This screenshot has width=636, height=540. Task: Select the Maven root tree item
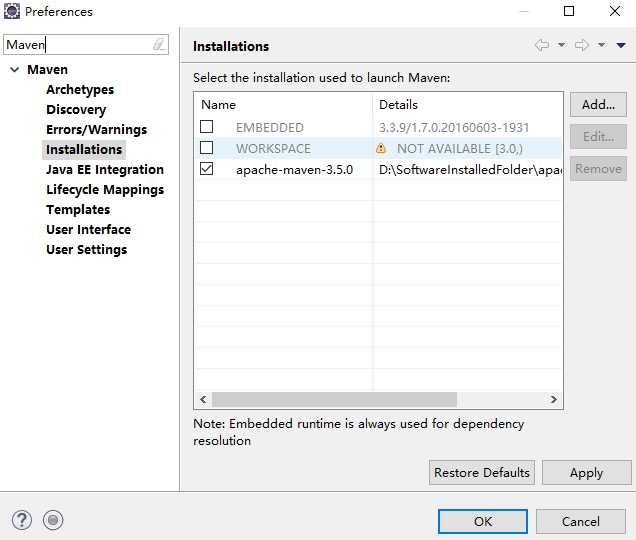click(x=47, y=69)
